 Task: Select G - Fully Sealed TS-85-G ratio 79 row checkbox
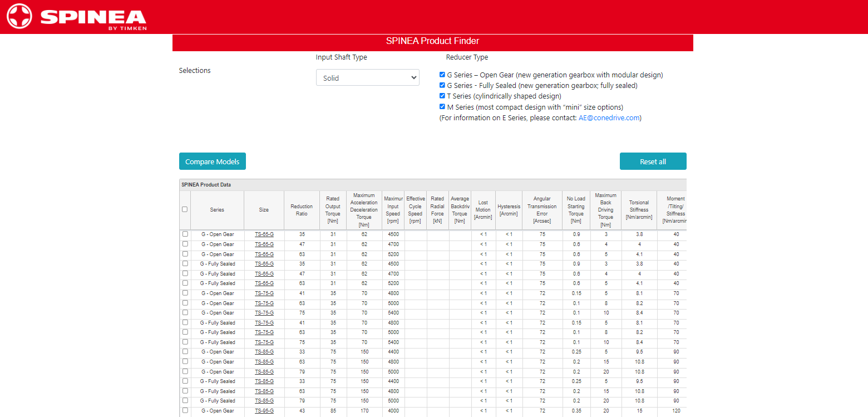(x=185, y=400)
